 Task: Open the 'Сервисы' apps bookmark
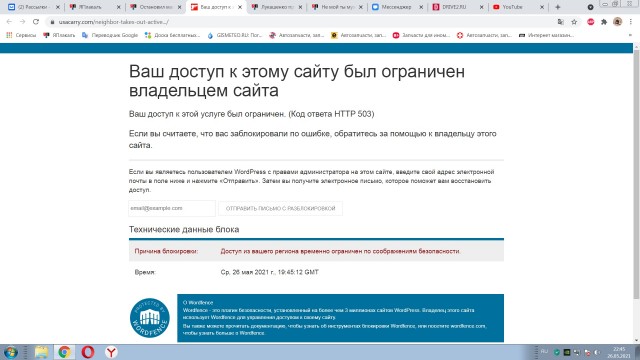21,36
